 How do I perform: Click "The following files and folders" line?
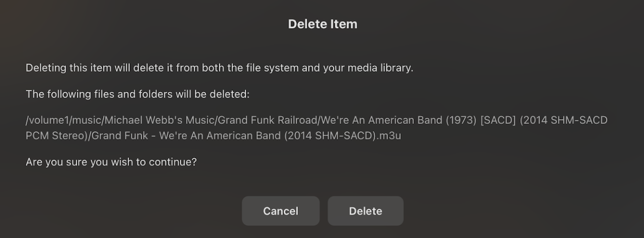point(138,95)
